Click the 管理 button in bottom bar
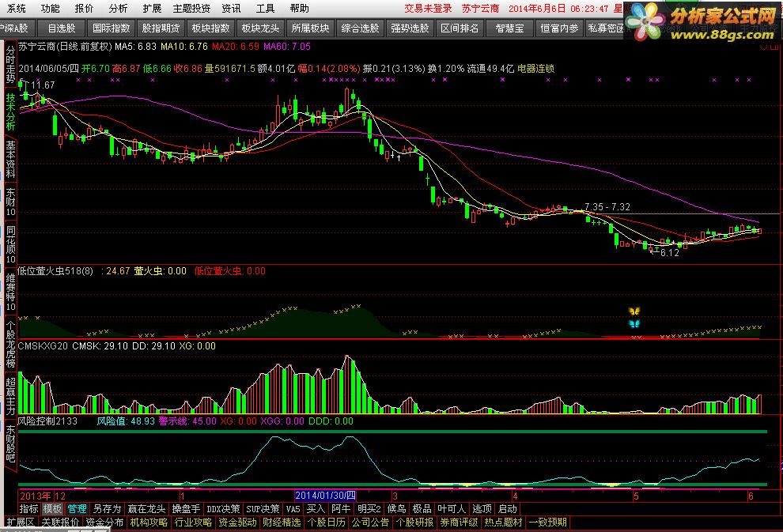This screenshot has width=783, height=532. 77,509
